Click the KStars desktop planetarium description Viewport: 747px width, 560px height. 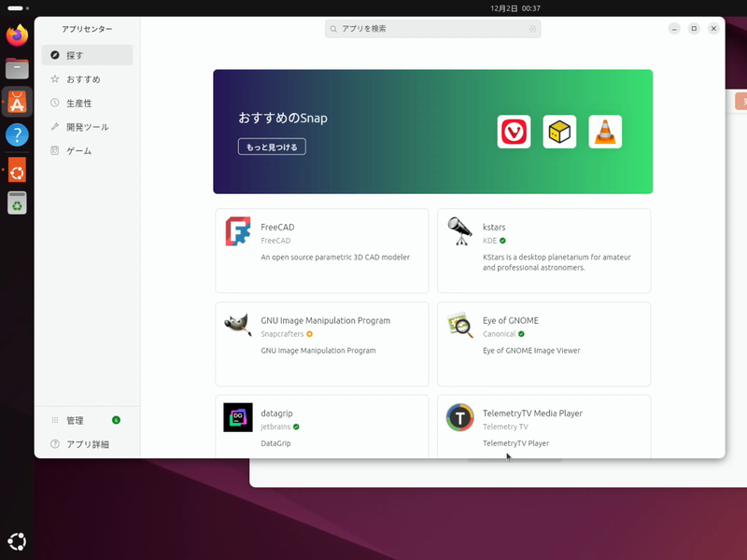(x=557, y=262)
